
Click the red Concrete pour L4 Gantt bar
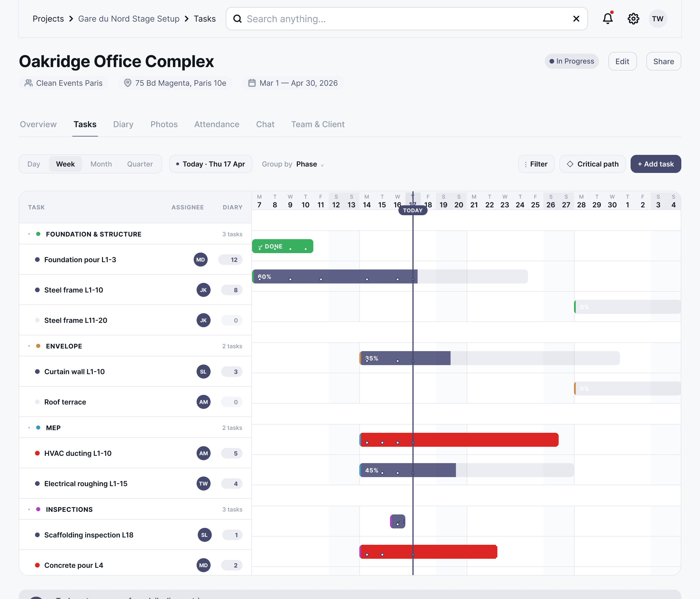pos(428,552)
